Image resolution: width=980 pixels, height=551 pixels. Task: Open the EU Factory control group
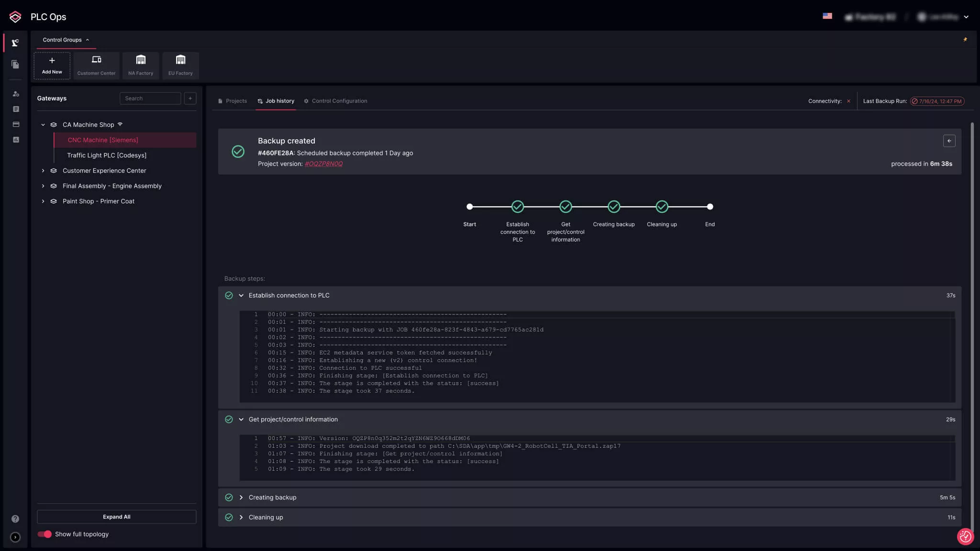coord(180,66)
